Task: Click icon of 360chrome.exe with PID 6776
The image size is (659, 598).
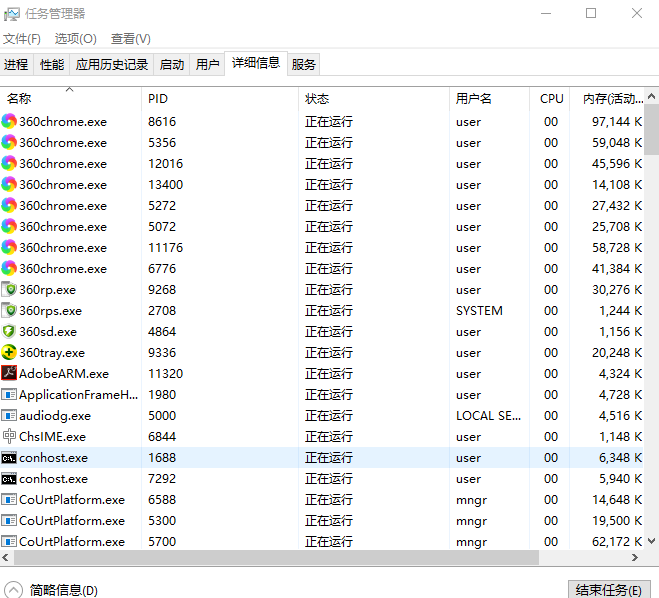Action: (x=9, y=269)
